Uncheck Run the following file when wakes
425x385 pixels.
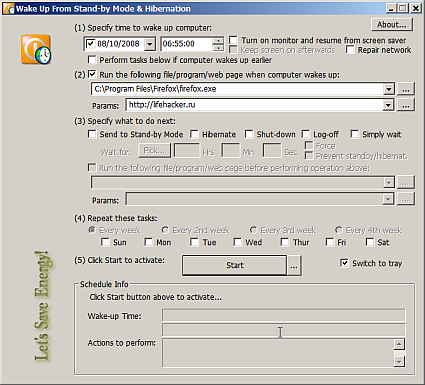92,74
